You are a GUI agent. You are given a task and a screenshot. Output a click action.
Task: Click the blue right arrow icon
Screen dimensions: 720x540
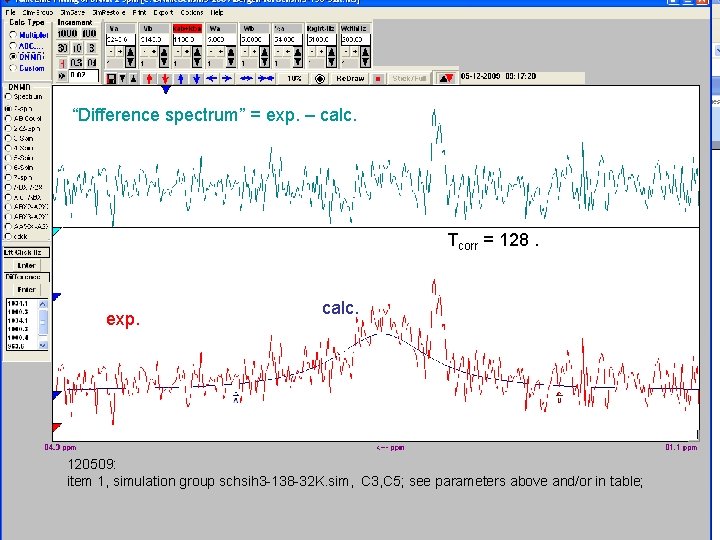pos(227,79)
